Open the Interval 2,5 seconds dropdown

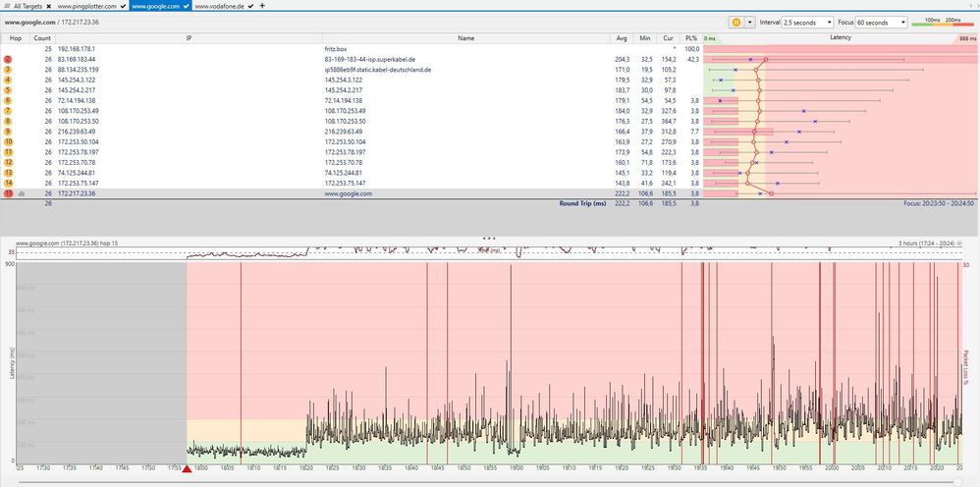point(807,22)
